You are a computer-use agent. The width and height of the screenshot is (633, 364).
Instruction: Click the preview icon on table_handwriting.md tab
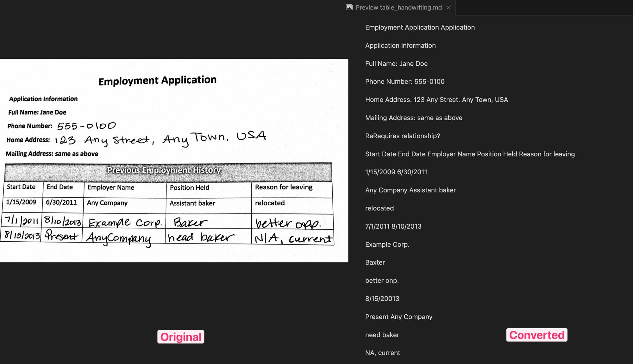(x=349, y=7)
